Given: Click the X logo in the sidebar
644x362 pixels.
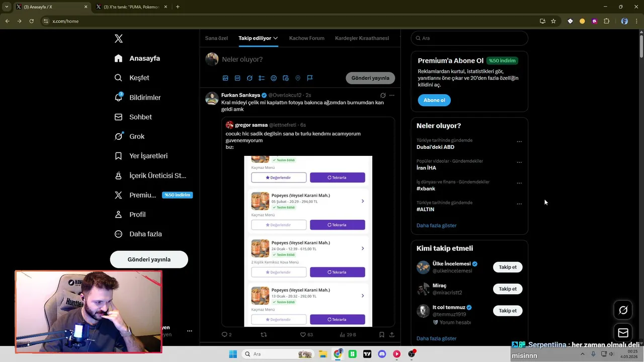Looking at the screenshot, I should coord(119,39).
